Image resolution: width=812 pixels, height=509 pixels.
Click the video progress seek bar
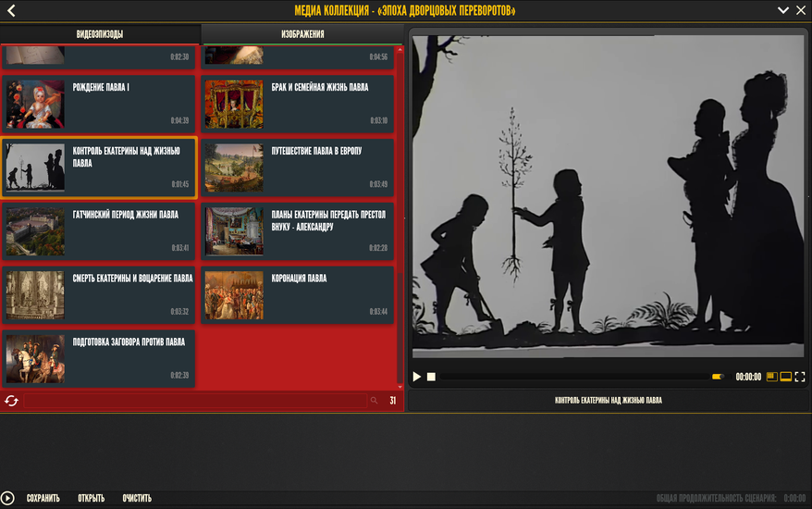pyautogui.click(x=573, y=377)
